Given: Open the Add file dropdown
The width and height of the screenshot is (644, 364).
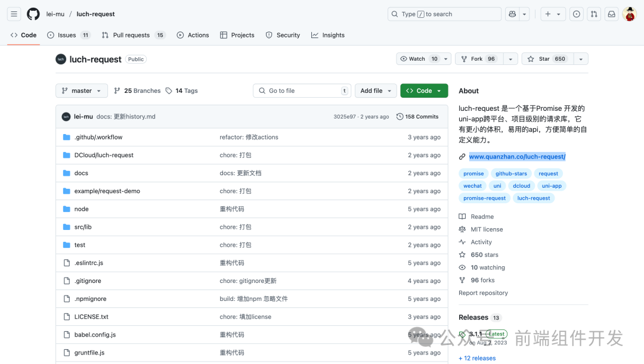Looking at the screenshot, I should pyautogui.click(x=376, y=91).
